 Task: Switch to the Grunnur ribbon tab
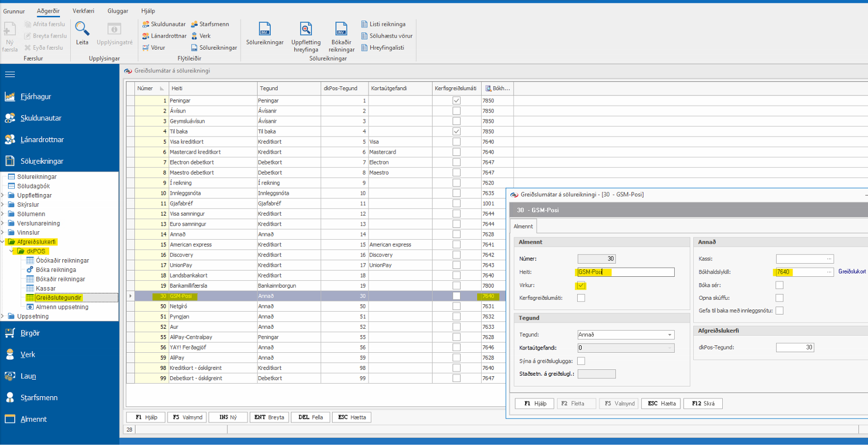[14, 11]
